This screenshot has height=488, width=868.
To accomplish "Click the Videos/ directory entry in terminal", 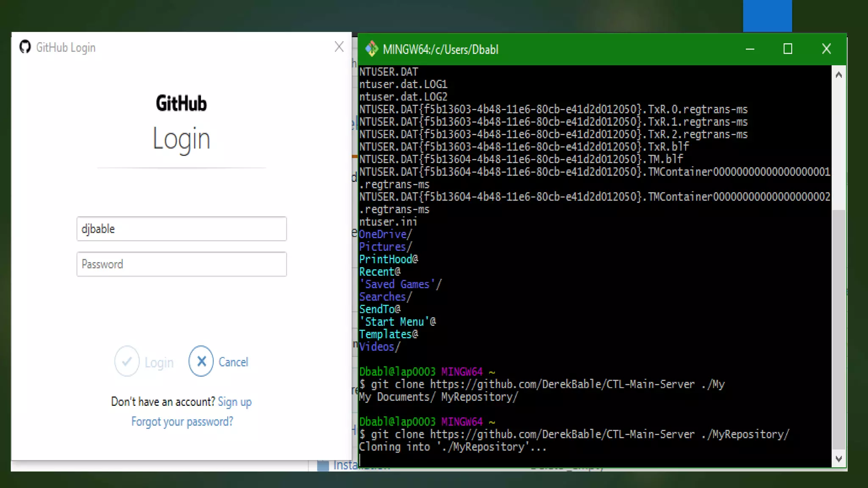I will tap(379, 347).
